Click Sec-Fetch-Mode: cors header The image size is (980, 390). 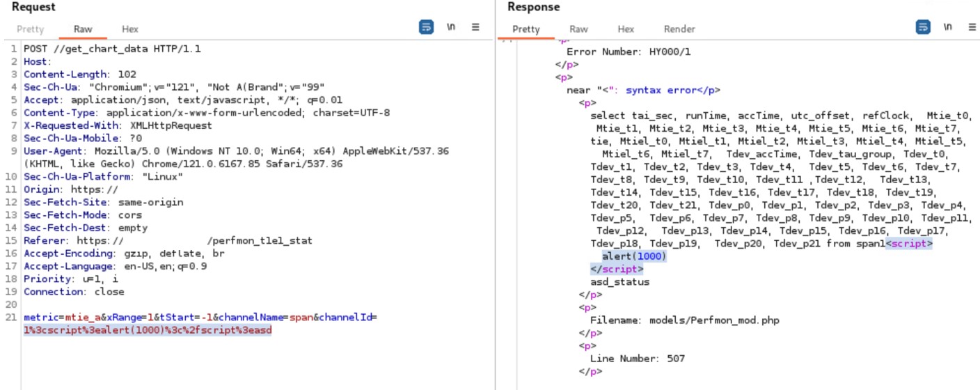tap(83, 215)
